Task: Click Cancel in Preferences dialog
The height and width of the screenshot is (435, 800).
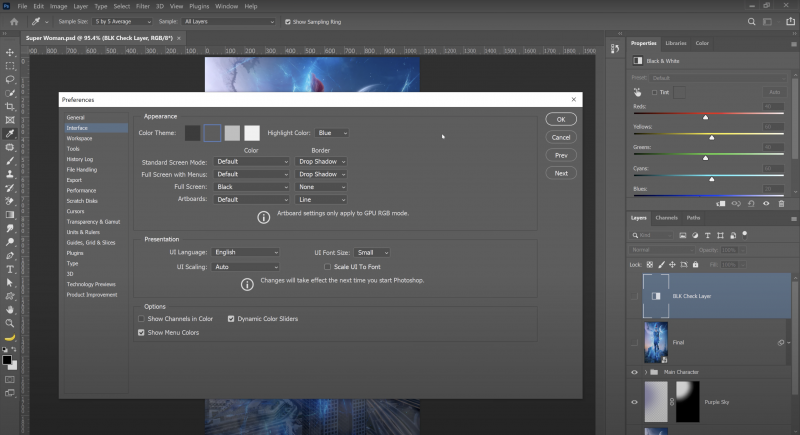Action: click(561, 137)
